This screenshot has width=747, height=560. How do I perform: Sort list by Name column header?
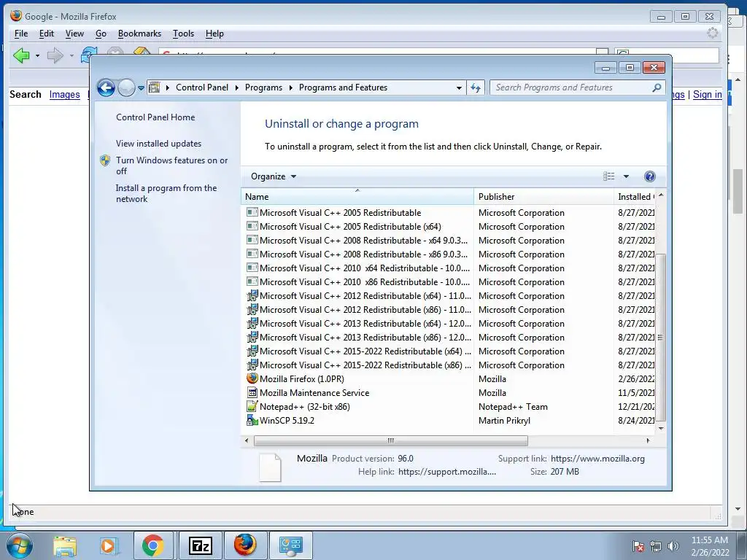point(357,197)
